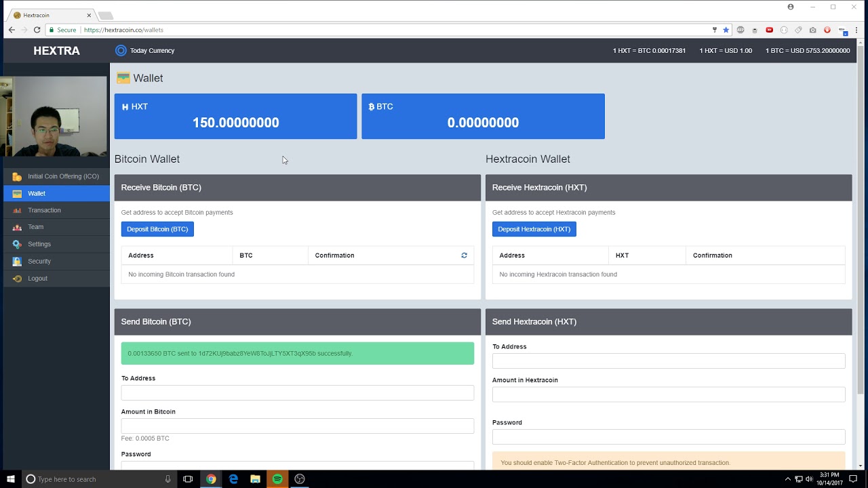This screenshot has width=868, height=488.
Task: Click the Amount in Bitcoin input field
Action: (298, 426)
